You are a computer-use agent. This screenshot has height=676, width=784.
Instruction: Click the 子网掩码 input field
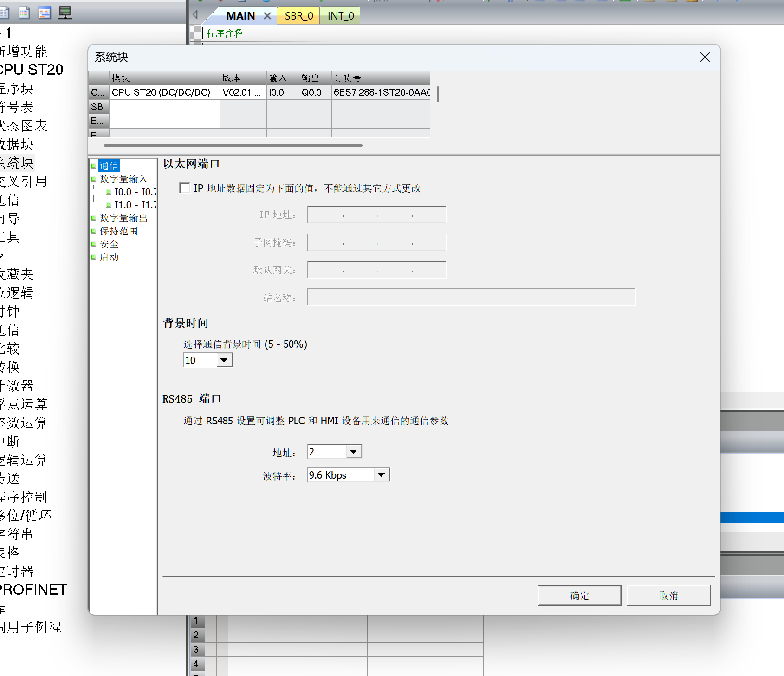point(376,242)
